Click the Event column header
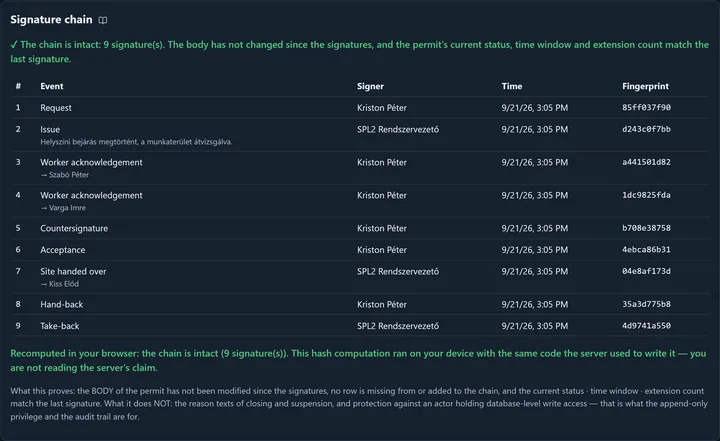The height and width of the screenshot is (441, 720). click(x=52, y=86)
